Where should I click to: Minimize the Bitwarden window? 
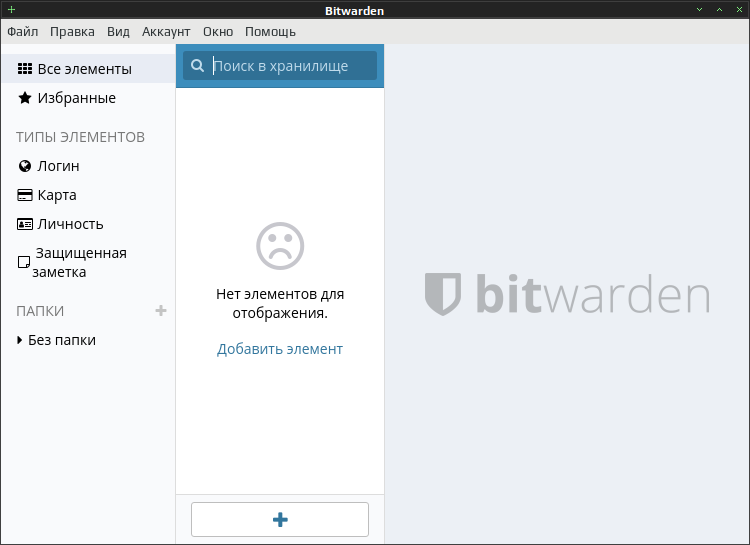[699, 10]
